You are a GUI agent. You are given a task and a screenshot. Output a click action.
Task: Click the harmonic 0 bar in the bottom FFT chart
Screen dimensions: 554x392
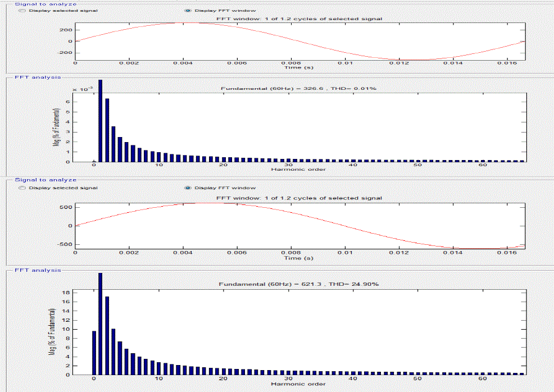(94, 353)
